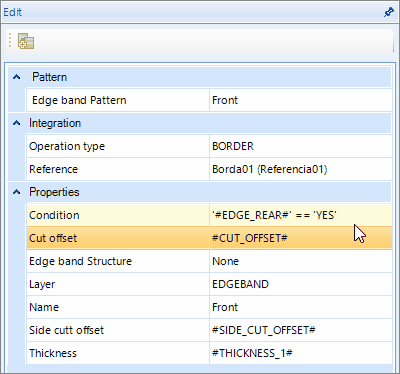Screen dimensions: 400x374
Task: Click the Layer value EDGEBAND
Action: coord(301,284)
